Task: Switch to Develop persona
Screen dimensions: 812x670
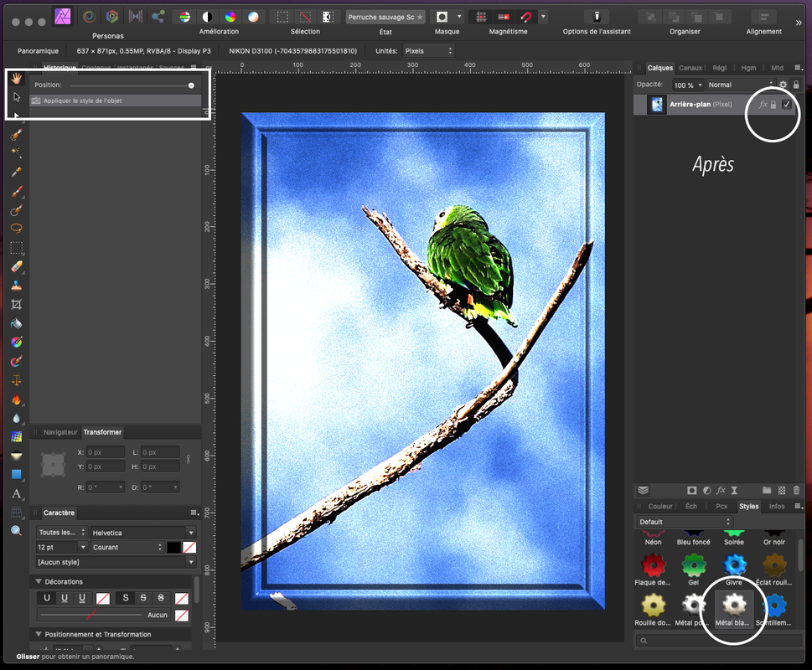Action: point(111,17)
